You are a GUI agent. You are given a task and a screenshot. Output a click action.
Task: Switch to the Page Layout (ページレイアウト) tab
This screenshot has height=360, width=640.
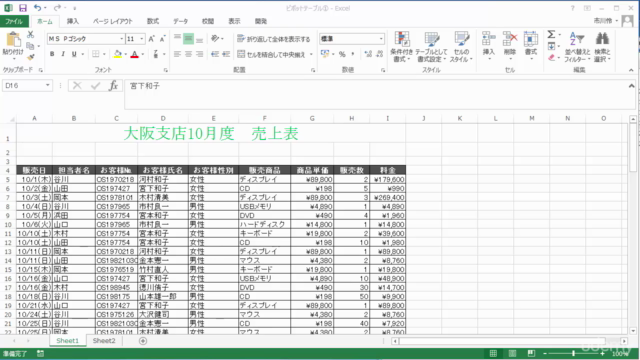[113, 21]
